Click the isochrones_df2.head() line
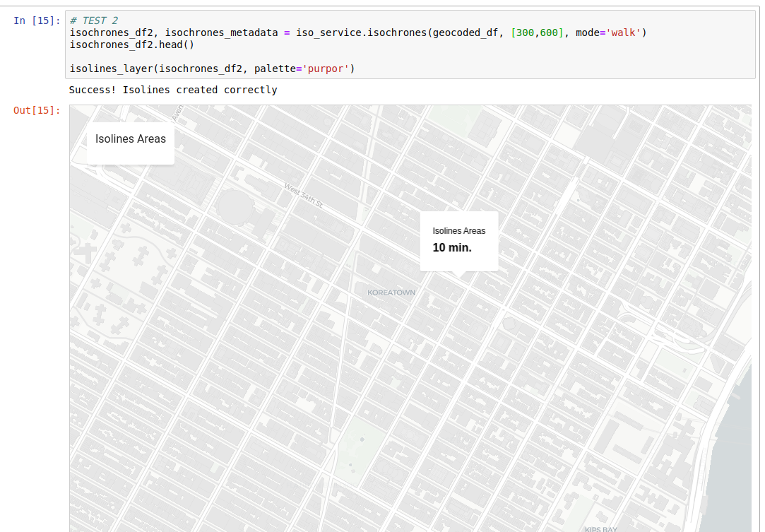The width and height of the screenshot is (765, 532). tap(131, 45)
